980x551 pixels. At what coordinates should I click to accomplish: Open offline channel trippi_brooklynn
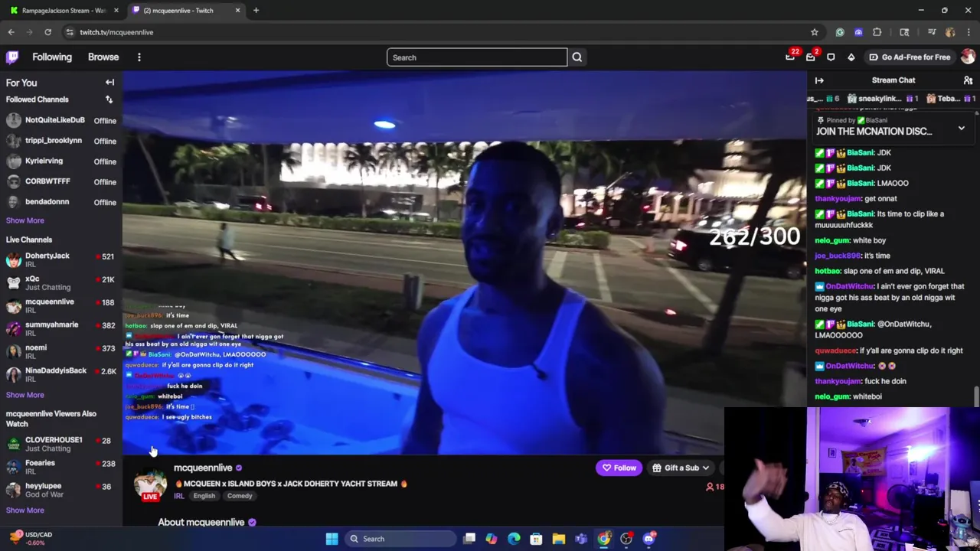point(61,141)
